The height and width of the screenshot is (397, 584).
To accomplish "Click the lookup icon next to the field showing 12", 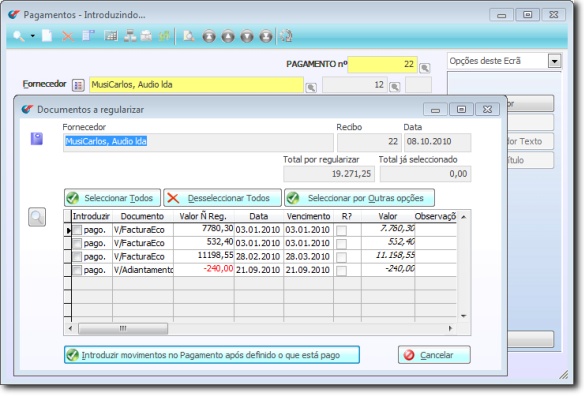I will tap(394, 87).
